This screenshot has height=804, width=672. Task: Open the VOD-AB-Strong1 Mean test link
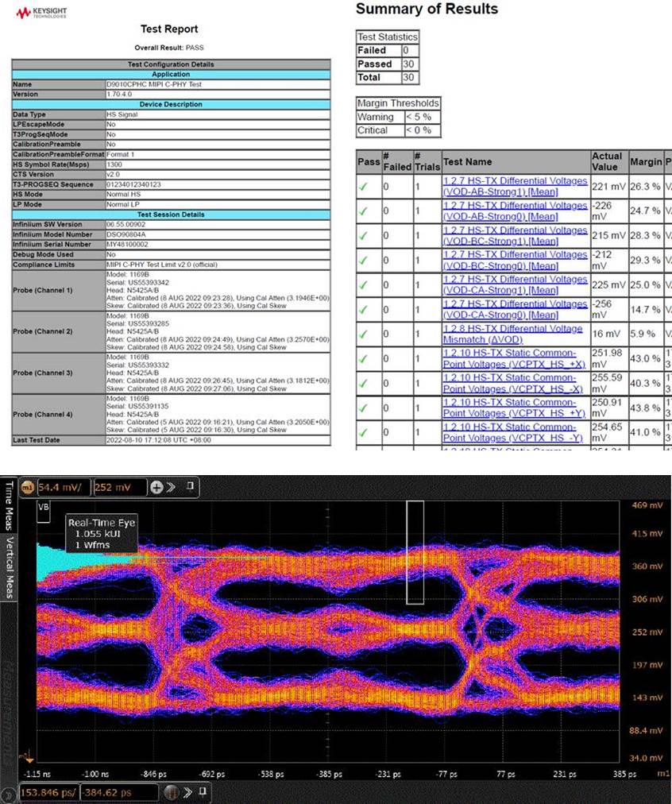coord(516,186)
